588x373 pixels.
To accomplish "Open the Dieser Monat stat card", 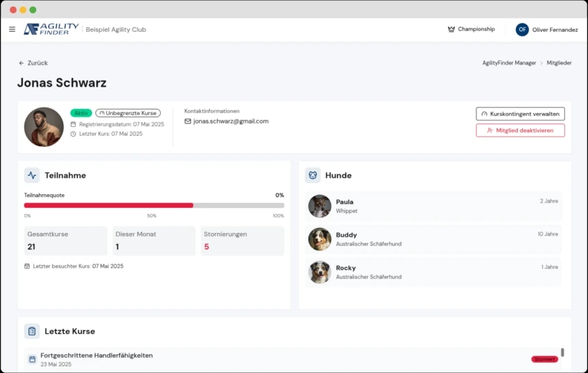I will (154, 241).
